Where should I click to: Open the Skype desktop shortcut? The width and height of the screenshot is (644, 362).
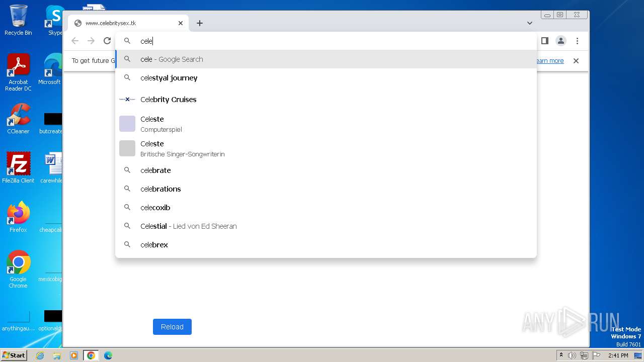pos(54,20)
